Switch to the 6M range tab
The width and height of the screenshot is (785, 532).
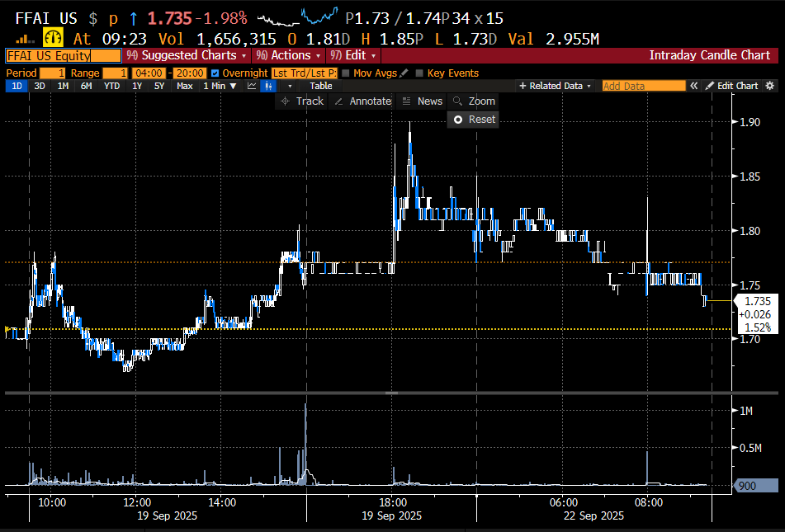pos(86,86)
